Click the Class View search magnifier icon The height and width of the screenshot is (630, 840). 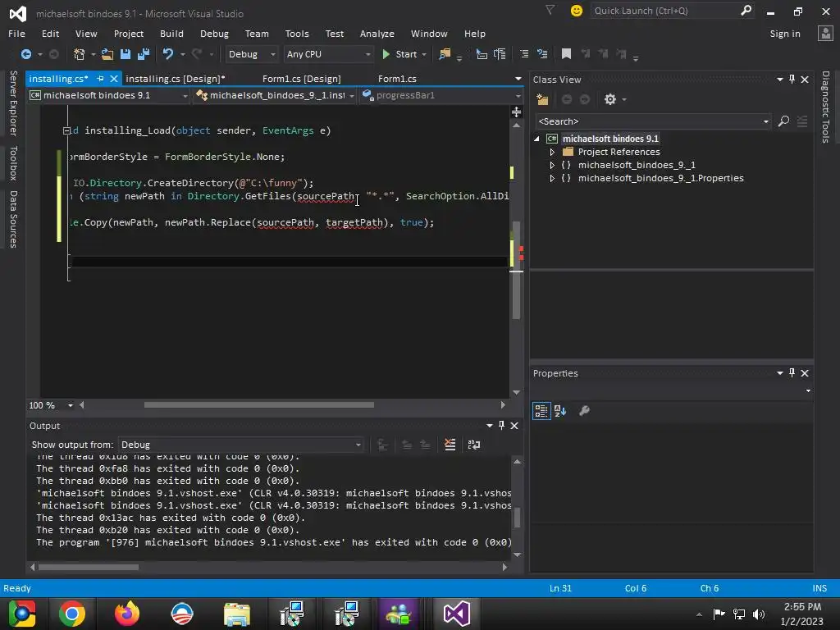(783, 121)
